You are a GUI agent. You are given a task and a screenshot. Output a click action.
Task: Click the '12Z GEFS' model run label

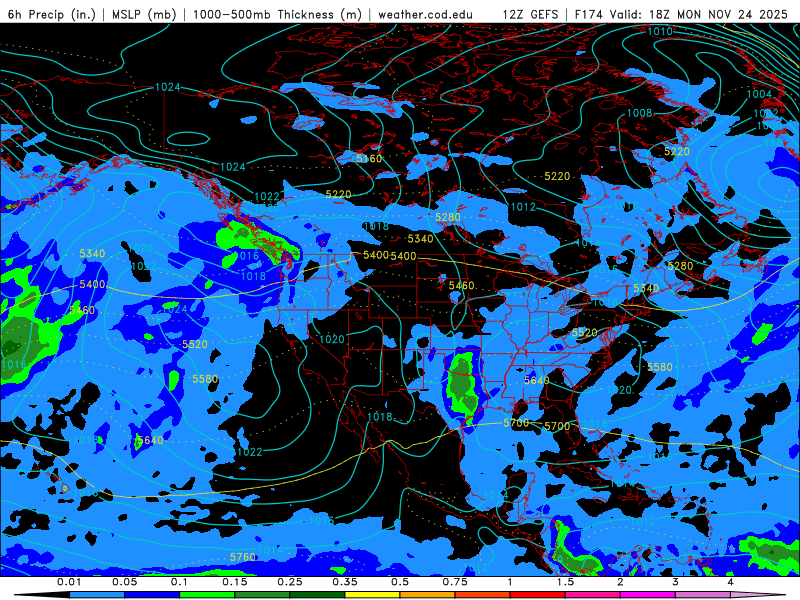click(x=531, y=14)
